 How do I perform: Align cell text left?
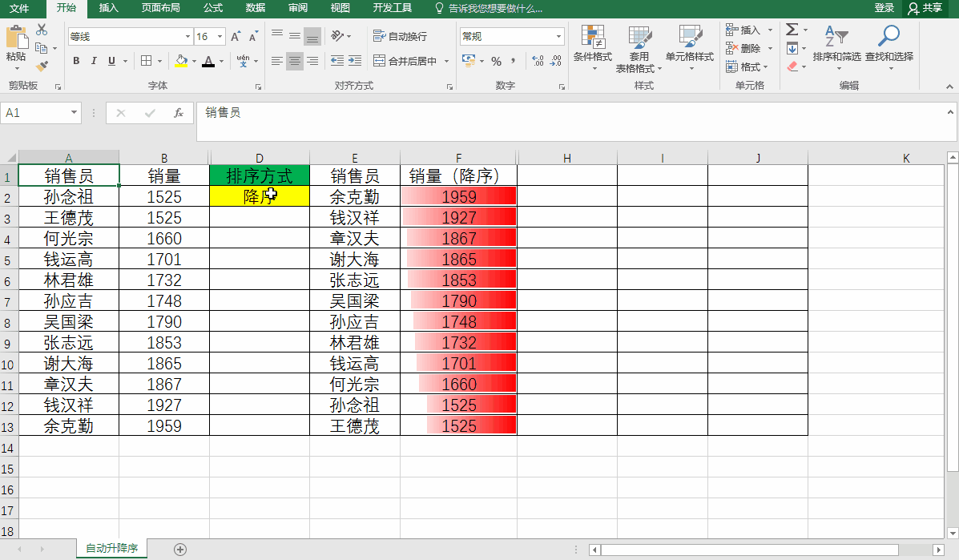point(277,61)
